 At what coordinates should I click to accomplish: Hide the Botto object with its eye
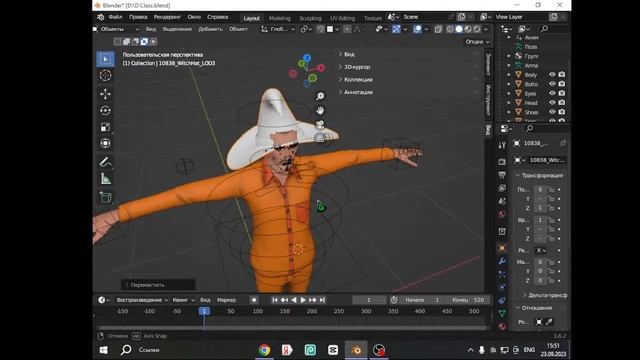tap(552, 84)
